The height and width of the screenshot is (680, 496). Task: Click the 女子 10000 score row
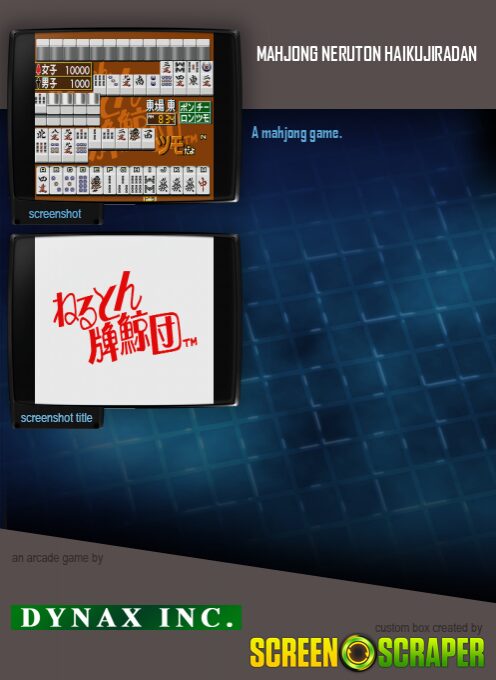pyautogui.click(x=63, y=69)
